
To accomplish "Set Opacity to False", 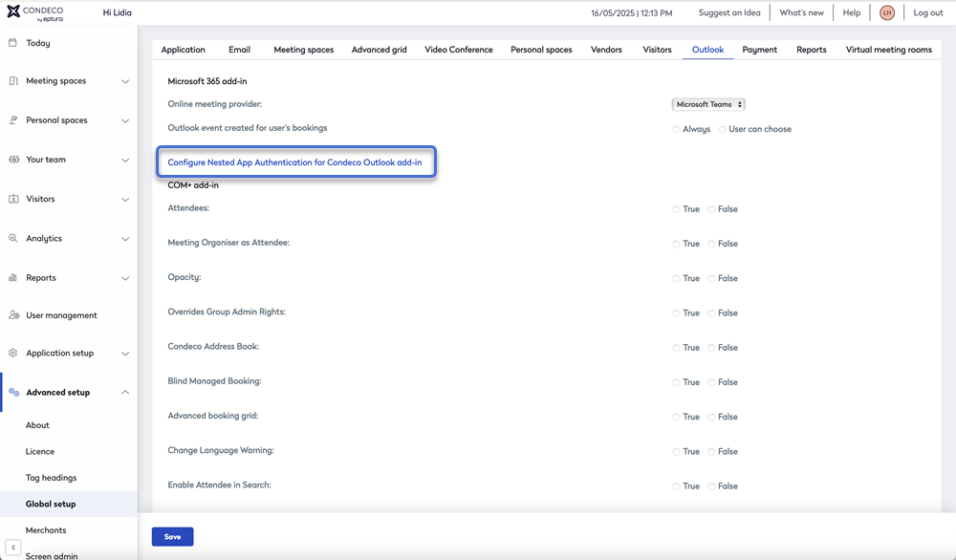I will tap(711, 279).
